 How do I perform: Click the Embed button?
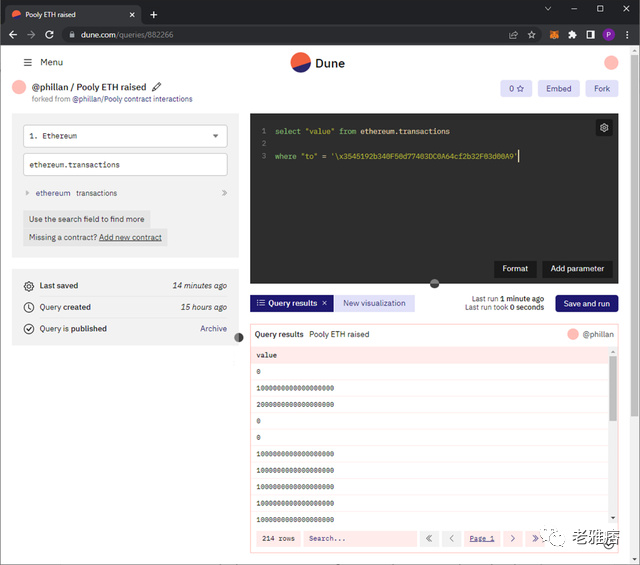(558, 89)
